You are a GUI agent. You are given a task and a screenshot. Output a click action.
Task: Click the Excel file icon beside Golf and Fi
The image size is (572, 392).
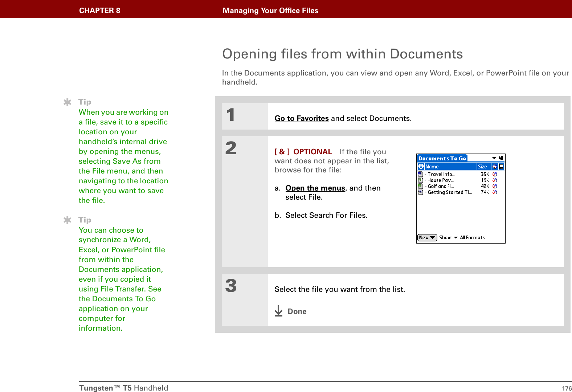click(420, 186)
